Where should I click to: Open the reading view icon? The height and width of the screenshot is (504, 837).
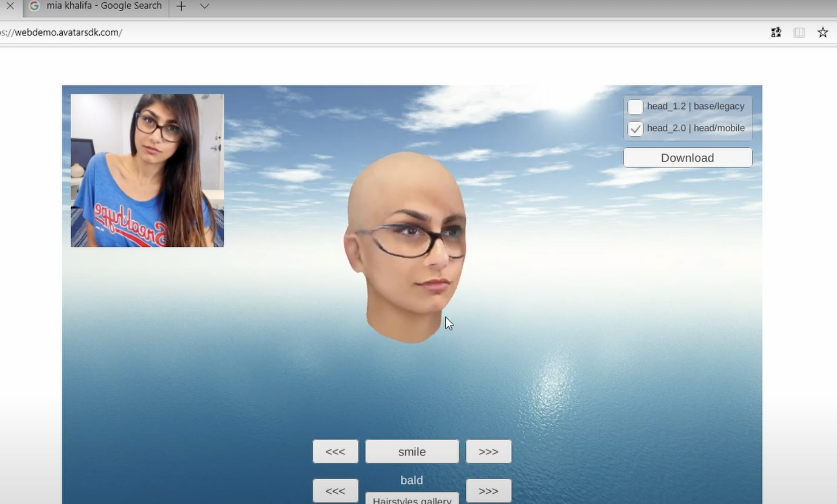coord(799,33)
